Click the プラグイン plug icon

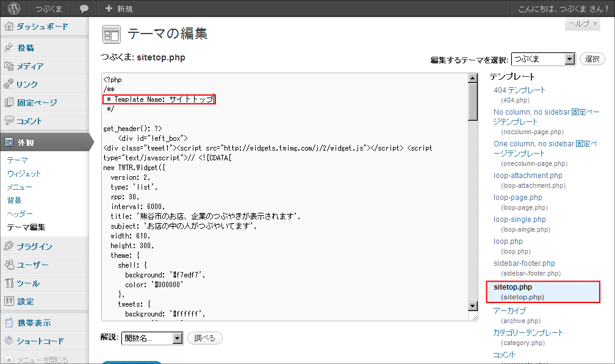[9, 246]
